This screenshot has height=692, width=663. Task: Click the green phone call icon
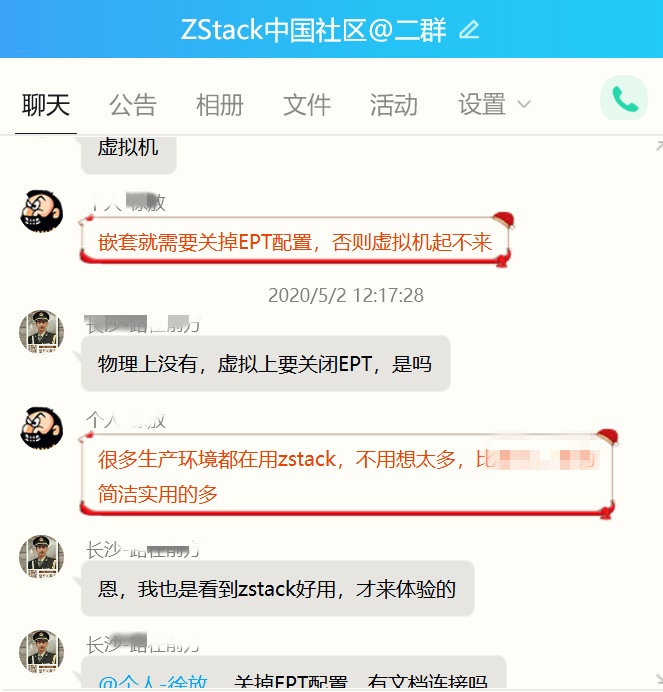pos(624,98)
